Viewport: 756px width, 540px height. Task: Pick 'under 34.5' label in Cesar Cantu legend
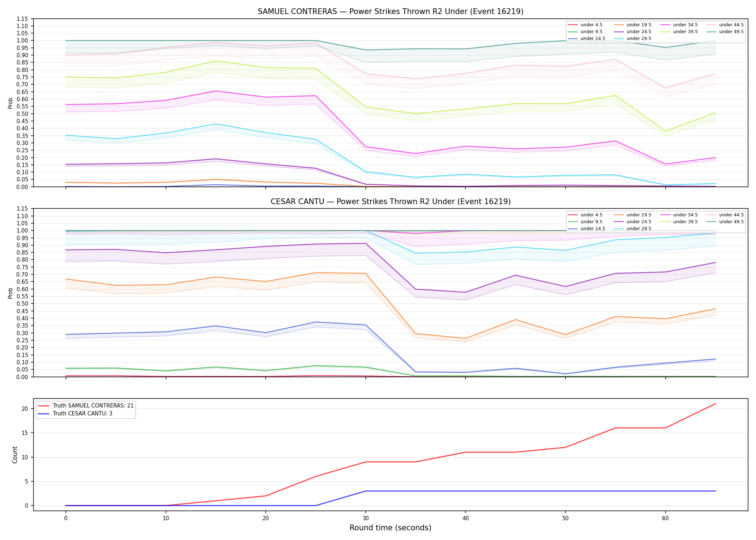(x=685, y=215)
